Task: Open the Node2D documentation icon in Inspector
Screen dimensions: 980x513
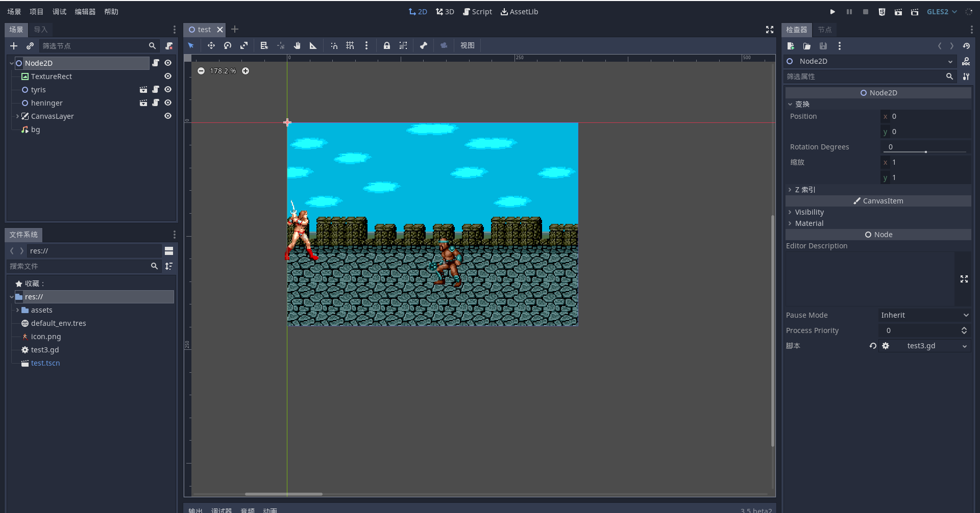Action: pos(966,61)
